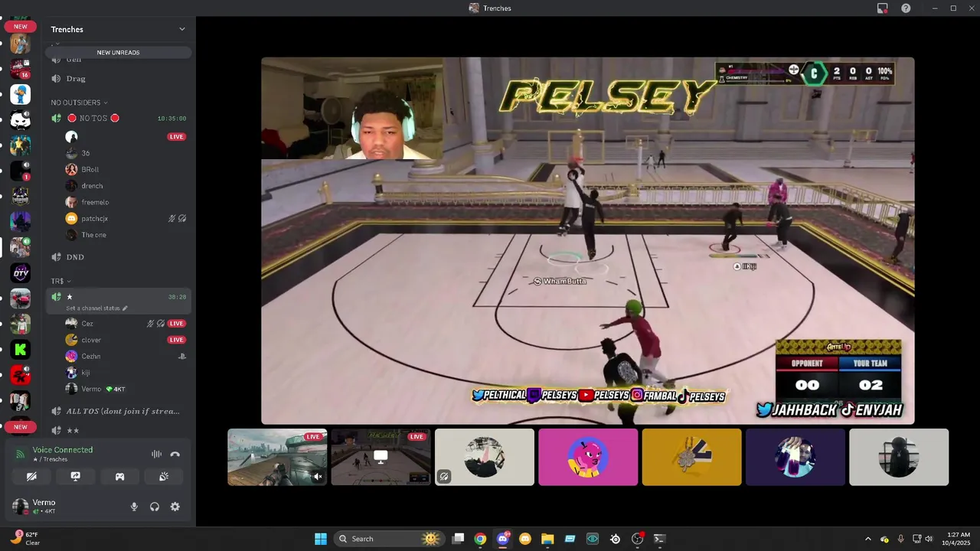
Task: Watch clover's LIVE stream badge
Action: click(177, 340)
